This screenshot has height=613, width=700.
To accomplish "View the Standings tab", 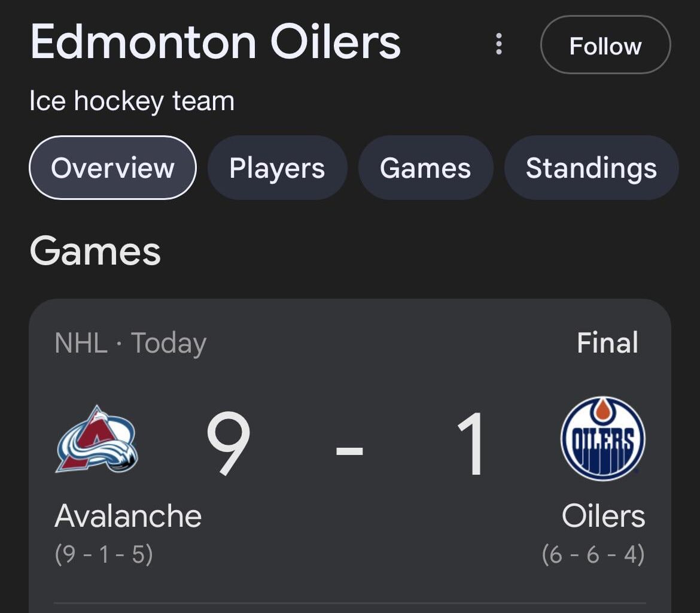I will pos(591,168).
